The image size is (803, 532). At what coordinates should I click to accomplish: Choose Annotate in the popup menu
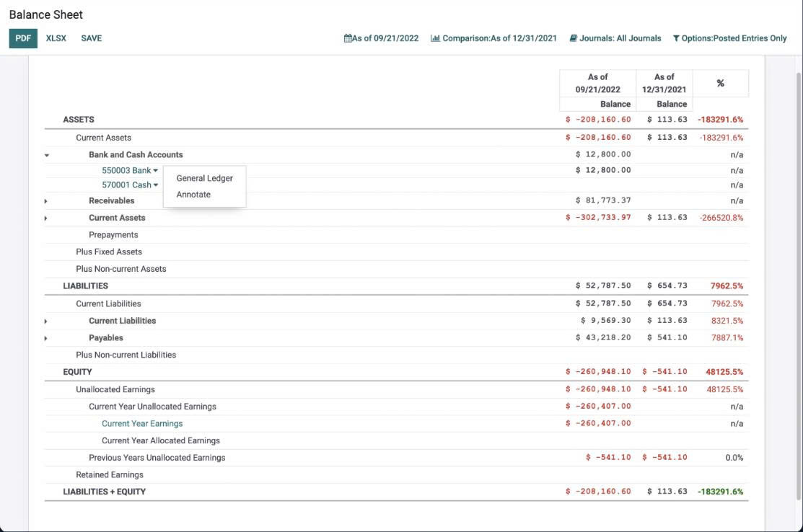tap(193, 195)
